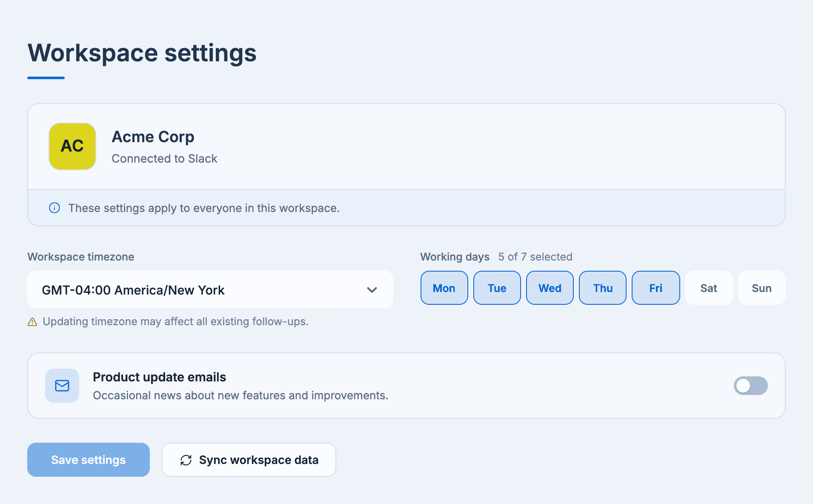Viewport: 813px width, 504px height.
Task: Click the timezone warning triangle icon
Action: point(32,322)
